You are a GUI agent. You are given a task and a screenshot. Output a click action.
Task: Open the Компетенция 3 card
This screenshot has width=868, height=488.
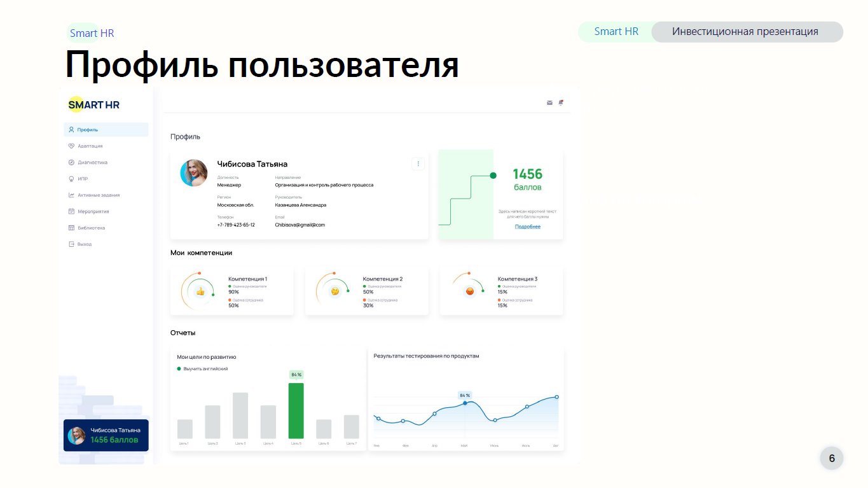click(x=501, y=291)
